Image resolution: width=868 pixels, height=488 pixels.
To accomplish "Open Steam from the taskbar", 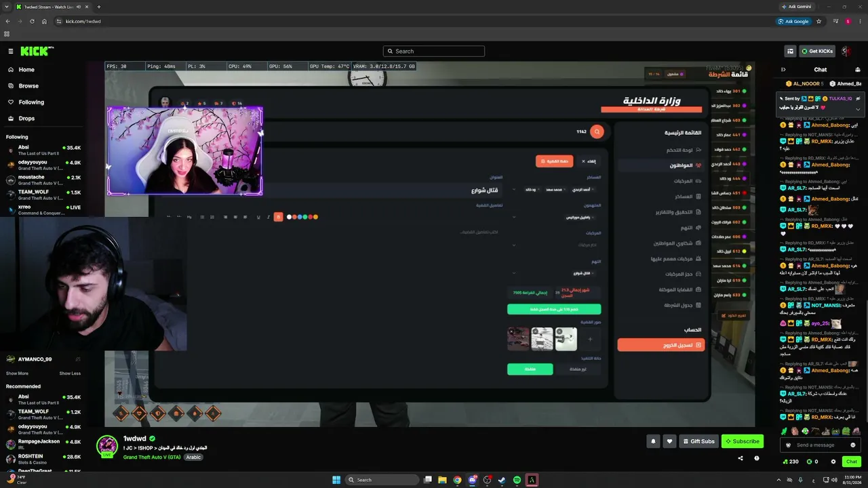I will 502,480.
